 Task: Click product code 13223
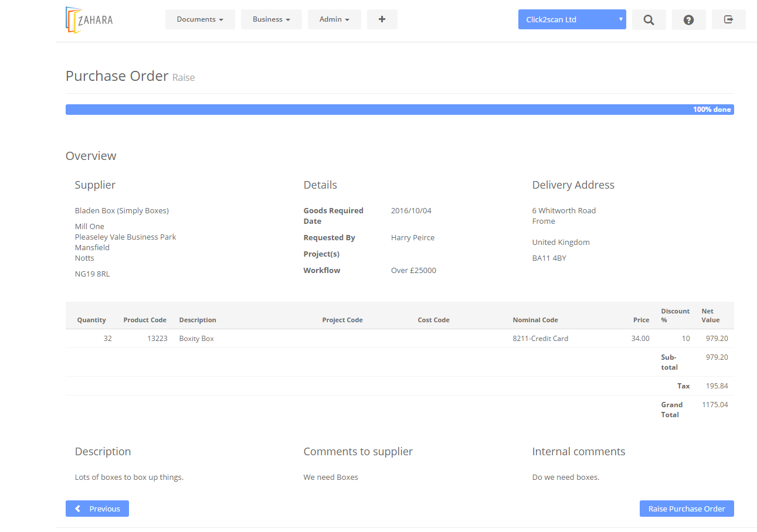click(157, 339)
